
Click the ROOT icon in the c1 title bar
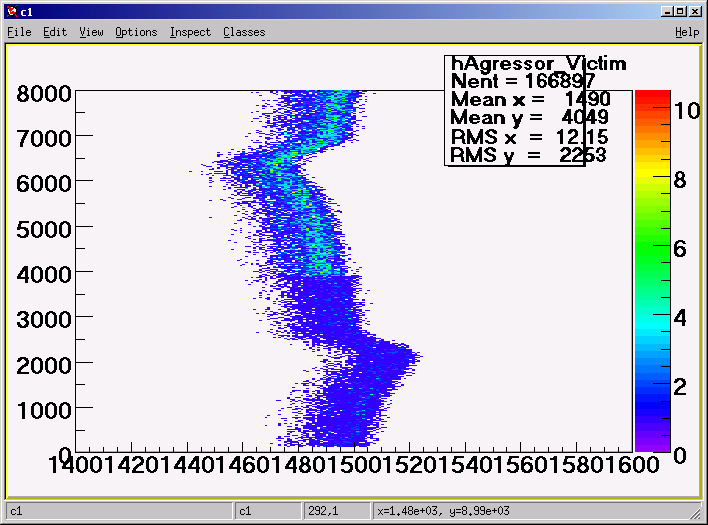pyautogui.click(x=13, y=12)
